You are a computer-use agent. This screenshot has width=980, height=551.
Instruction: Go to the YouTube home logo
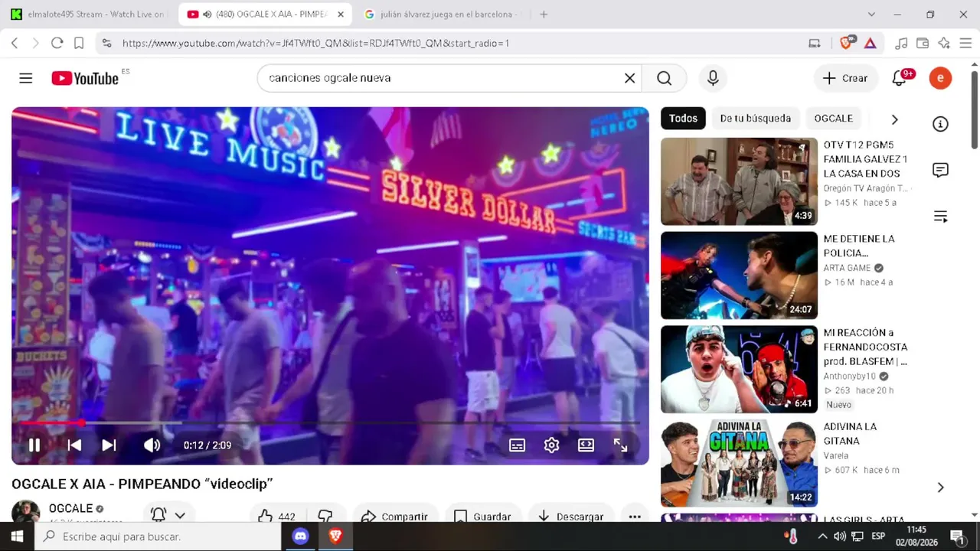coord(85,78)
